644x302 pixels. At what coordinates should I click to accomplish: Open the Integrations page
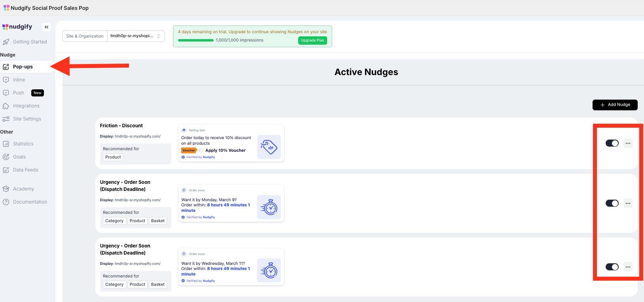(x=26, y=106)
